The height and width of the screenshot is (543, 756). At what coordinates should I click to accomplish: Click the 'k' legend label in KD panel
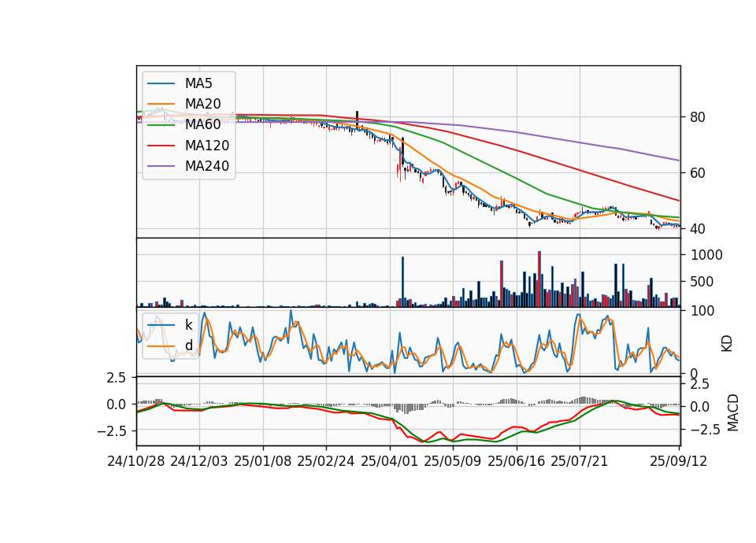point(188,325)
